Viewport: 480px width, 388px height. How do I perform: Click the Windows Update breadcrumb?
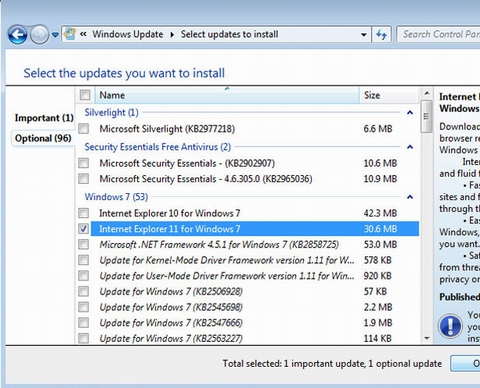(128, 34)
